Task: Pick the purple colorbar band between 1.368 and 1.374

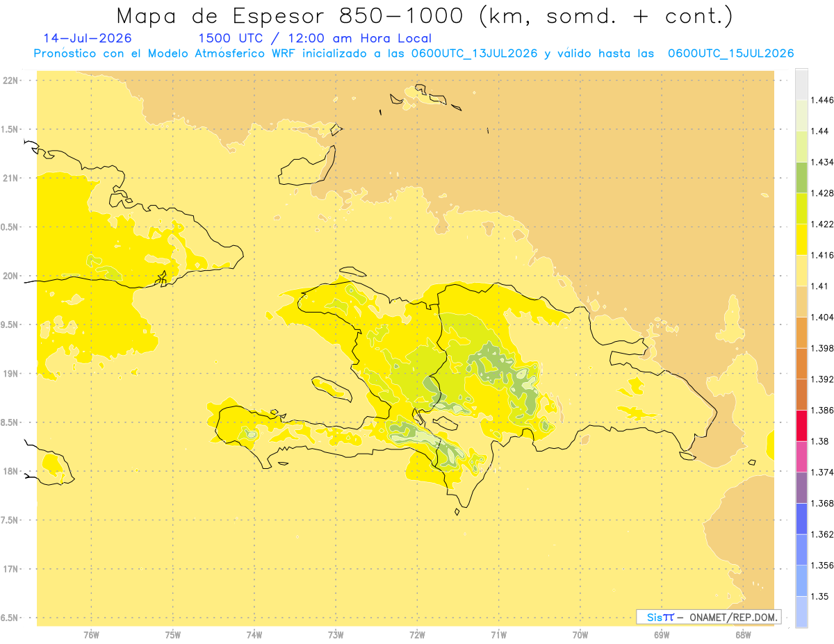Action: [x=801, y=488]
